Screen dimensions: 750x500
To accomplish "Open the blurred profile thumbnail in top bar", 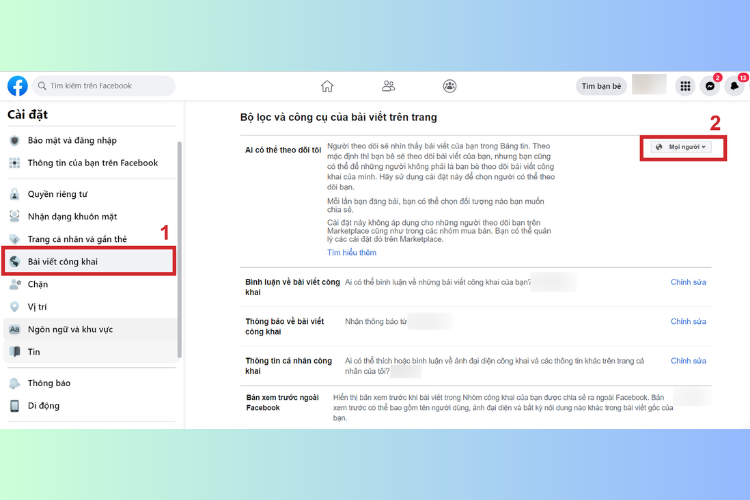I will tap(649, 85).
